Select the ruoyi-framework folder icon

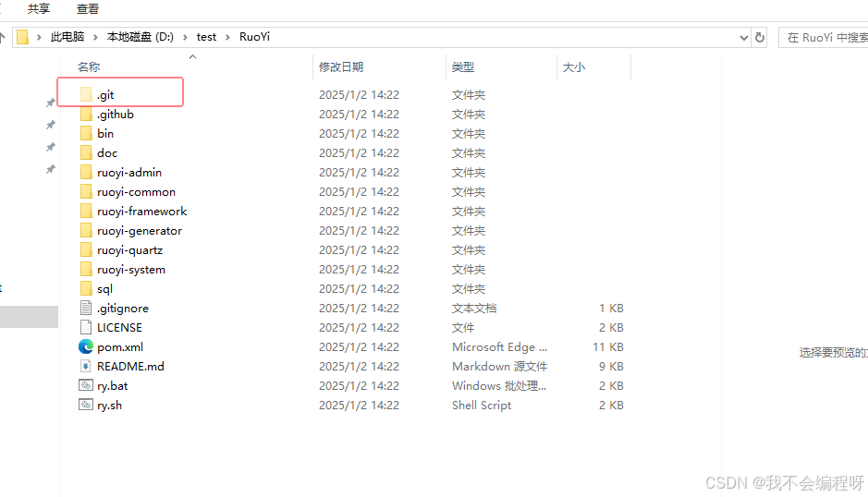(x=86, y=211)
